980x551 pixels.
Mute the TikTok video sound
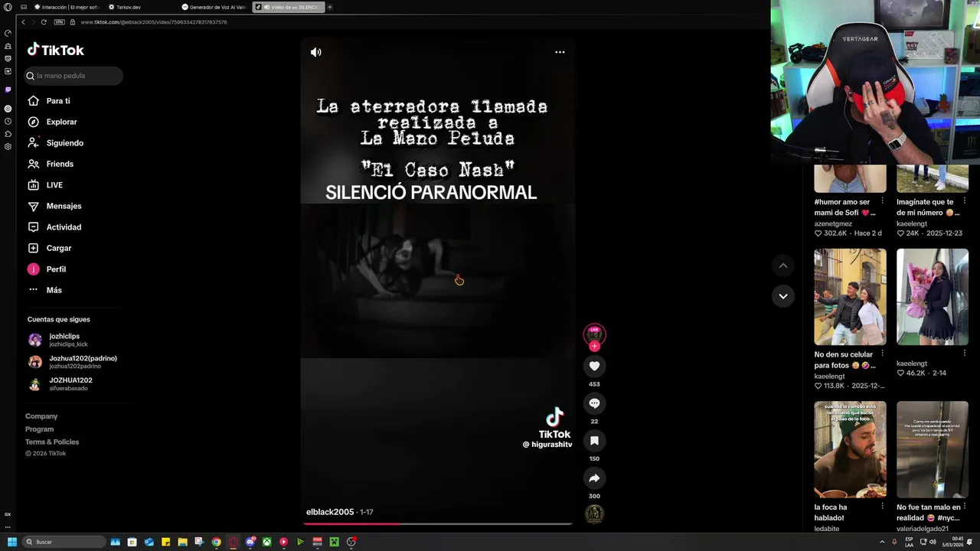tap(316, 52)
